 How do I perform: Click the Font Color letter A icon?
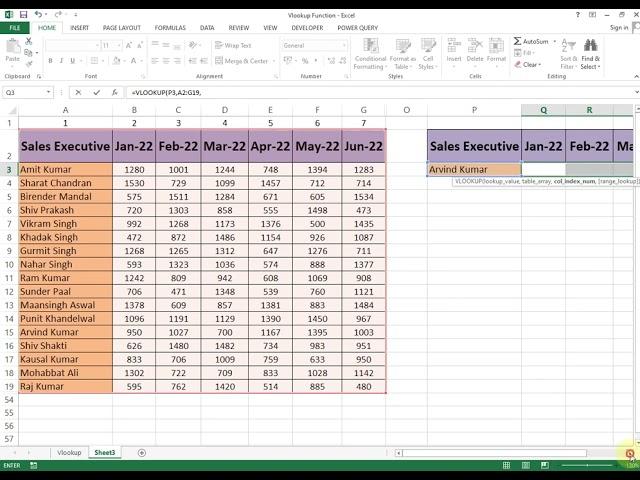coord(133,61)
